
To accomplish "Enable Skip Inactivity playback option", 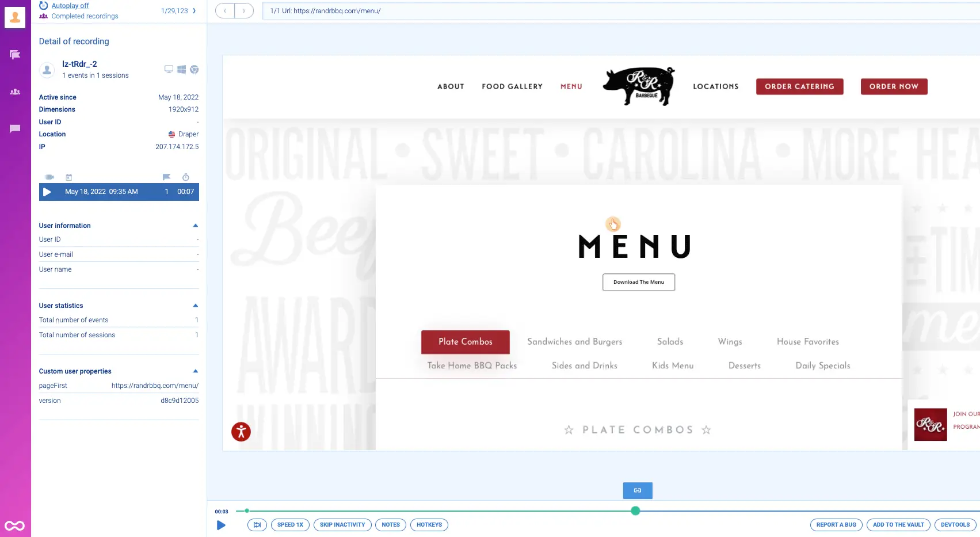I will pos(342,524).
